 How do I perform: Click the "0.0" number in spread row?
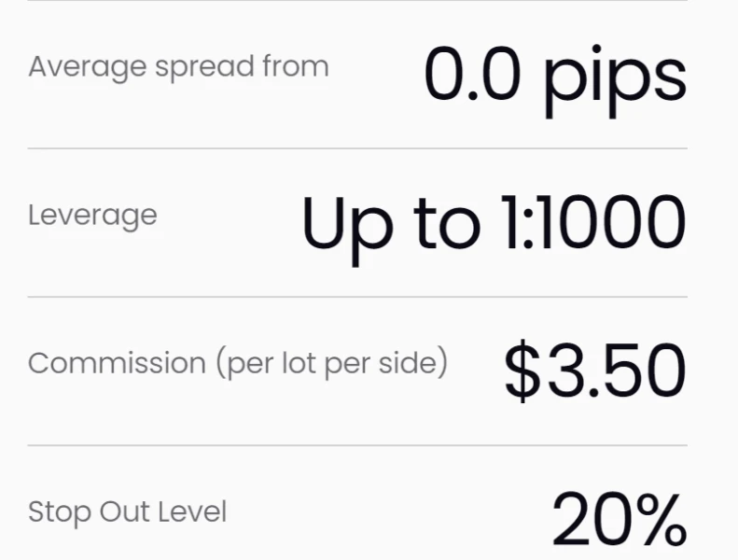[472, 75]
